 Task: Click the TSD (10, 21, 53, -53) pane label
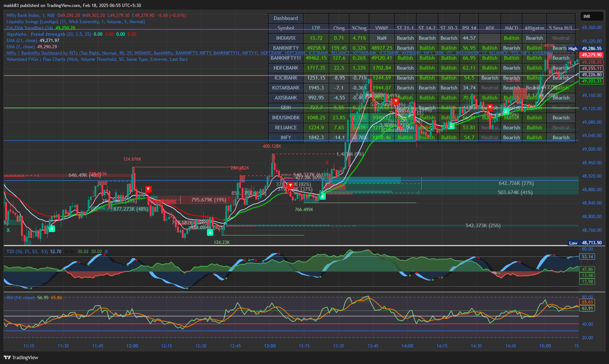pyautogui.click(x=27, y=252)
